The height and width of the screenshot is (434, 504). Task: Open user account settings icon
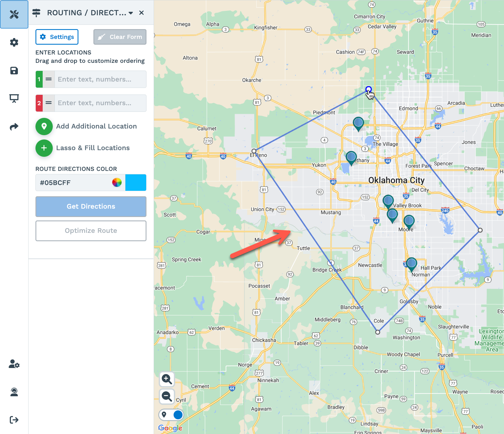14,364
